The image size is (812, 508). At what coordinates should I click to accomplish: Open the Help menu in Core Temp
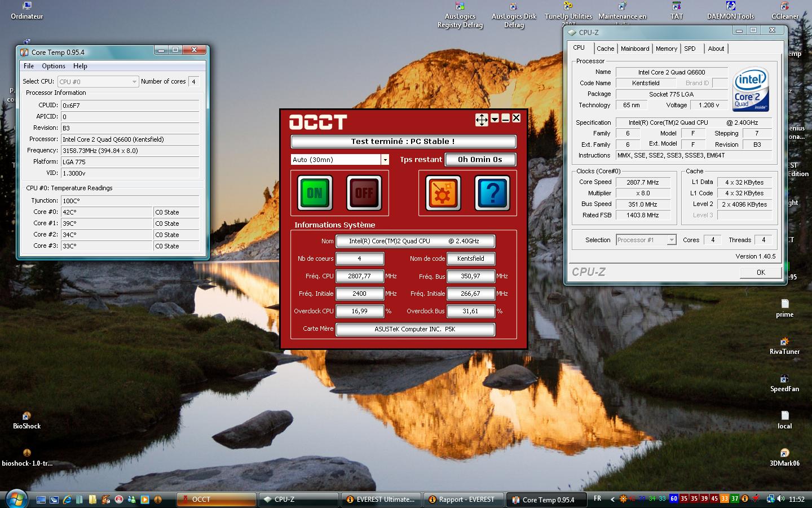(x=80, y=66)
